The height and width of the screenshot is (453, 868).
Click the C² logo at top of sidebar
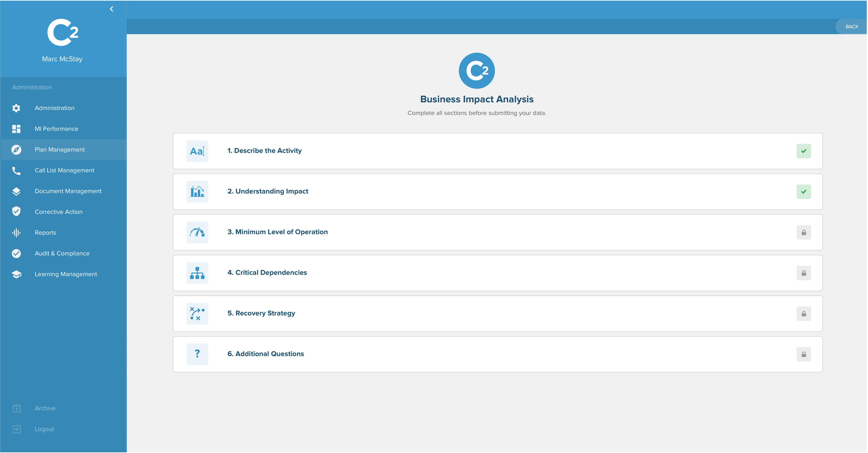(x=63, y=34)
